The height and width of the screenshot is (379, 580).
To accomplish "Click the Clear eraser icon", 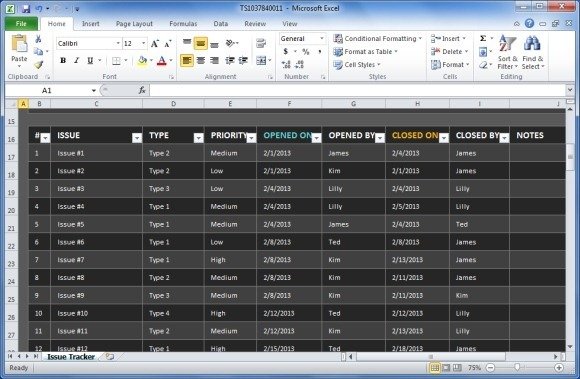I will pos(483,65).
